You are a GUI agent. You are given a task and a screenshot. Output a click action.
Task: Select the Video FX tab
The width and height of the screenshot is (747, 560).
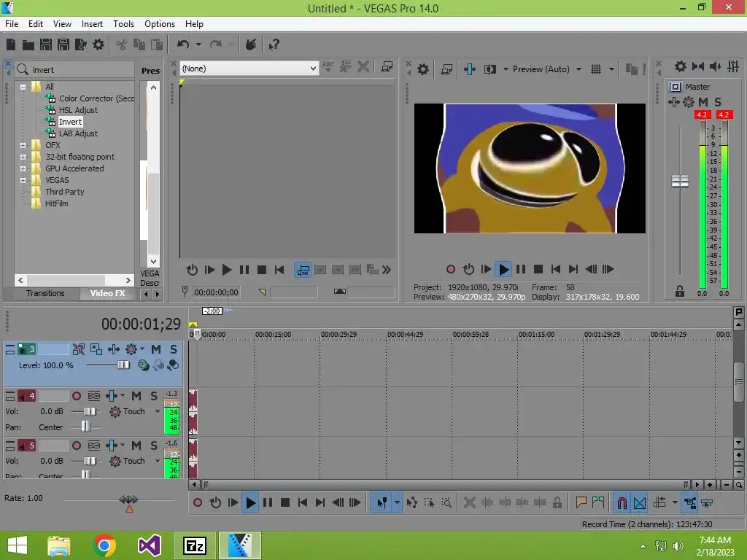point(108,293)
